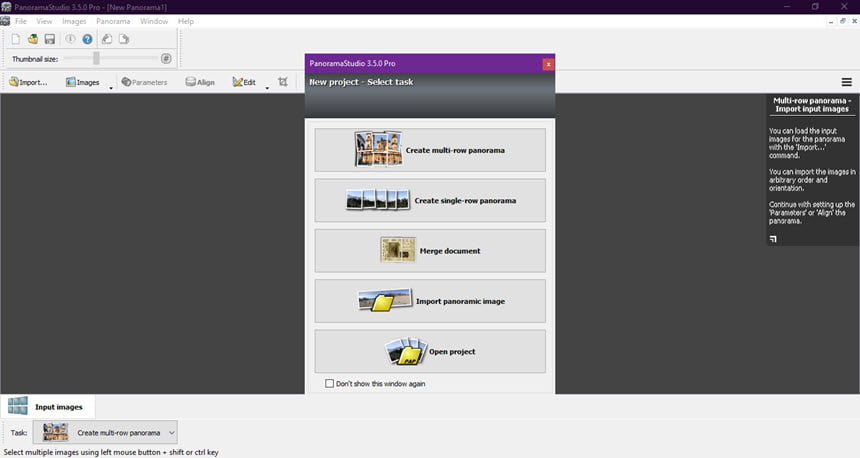Click the New document toolbar icon
860x458 pixels.
pyautogui.click(x=16, y=39)
